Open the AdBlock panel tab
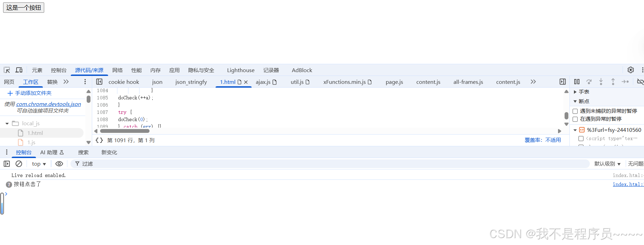Viewport: 644px width, 245px height. 302,70
